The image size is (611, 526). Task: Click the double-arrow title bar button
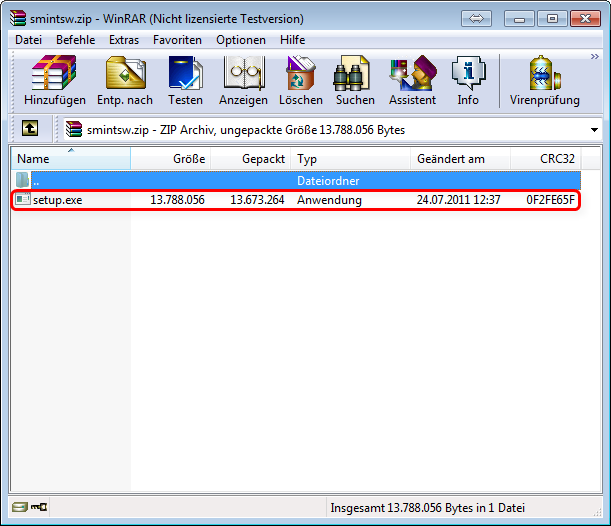pos(476,18)
